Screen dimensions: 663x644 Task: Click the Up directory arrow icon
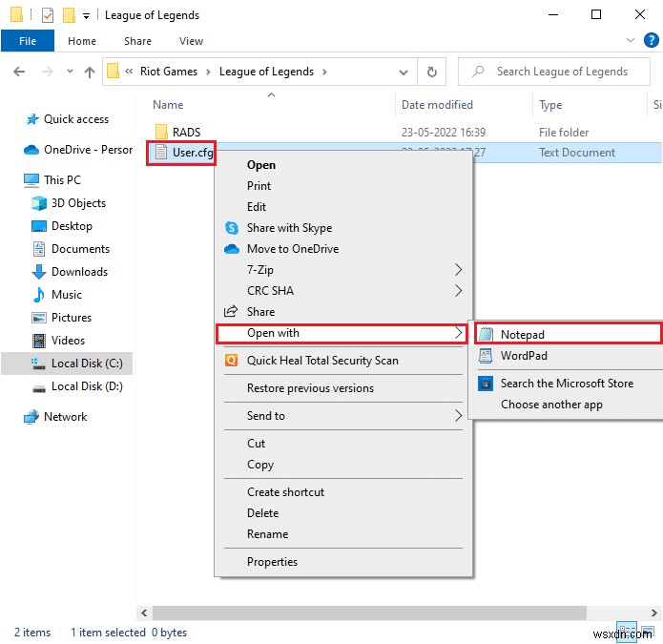90,72
